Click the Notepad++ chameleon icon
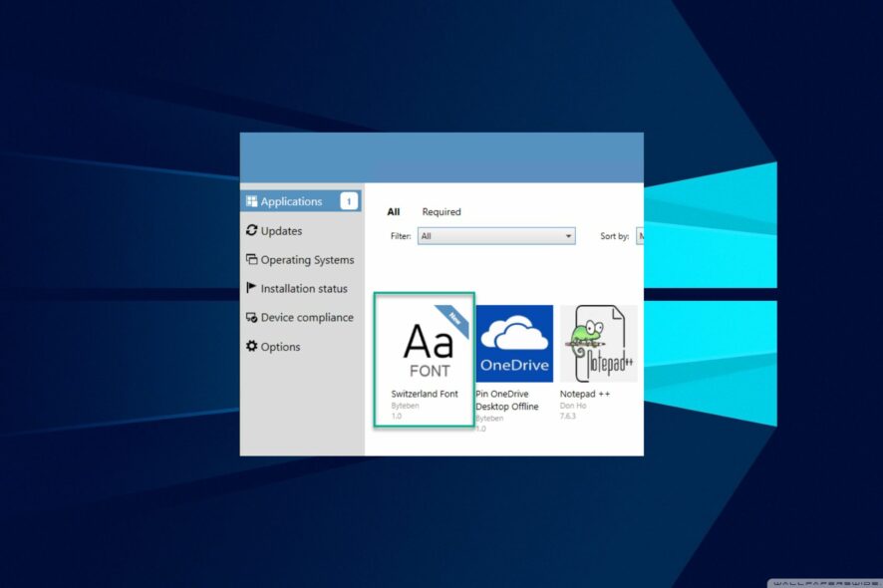Screen dimensions: 883x588 590,339
